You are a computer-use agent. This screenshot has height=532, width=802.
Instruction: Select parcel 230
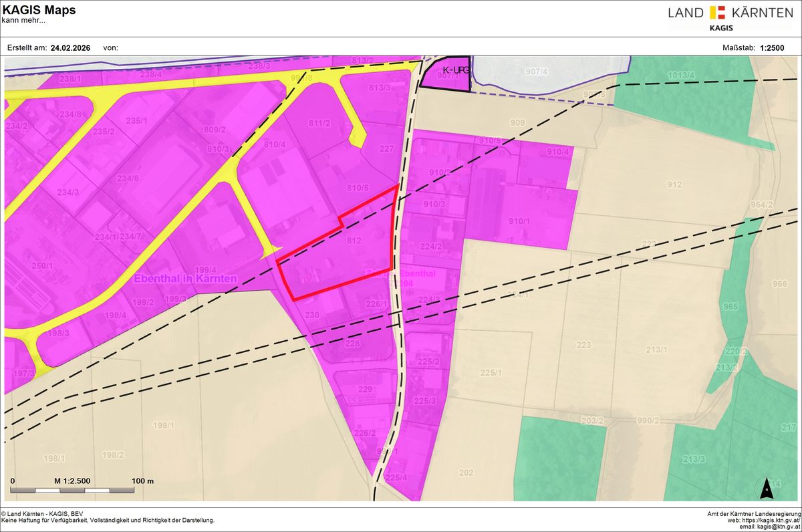[312, 314]
